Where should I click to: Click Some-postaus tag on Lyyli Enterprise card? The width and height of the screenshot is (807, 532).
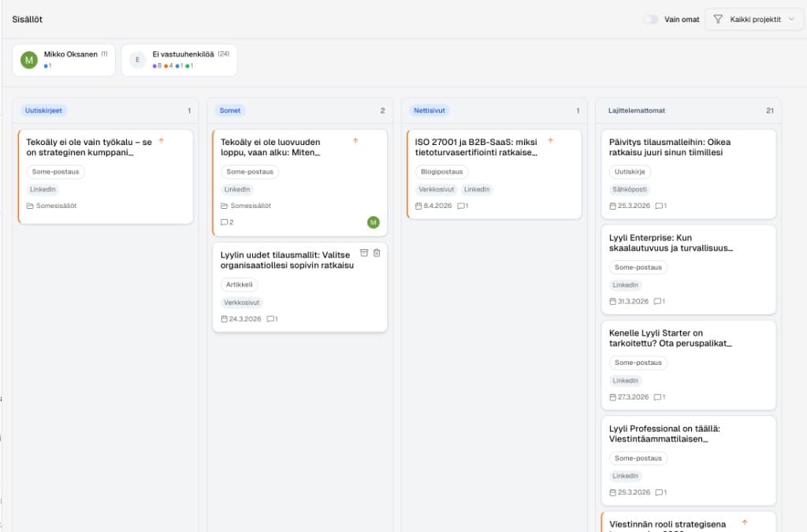pyautogui.click(x=638, y=267)
